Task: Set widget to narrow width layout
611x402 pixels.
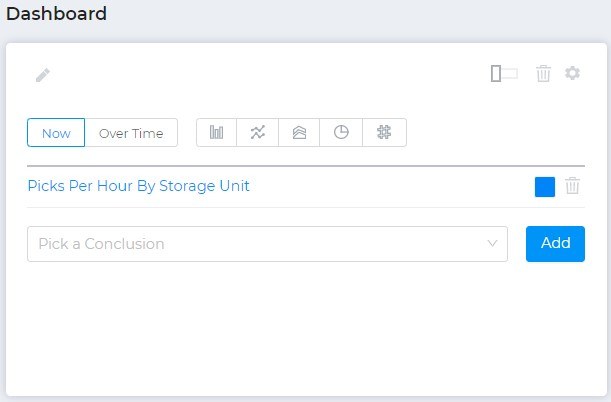Action: (x=496, y=73)
